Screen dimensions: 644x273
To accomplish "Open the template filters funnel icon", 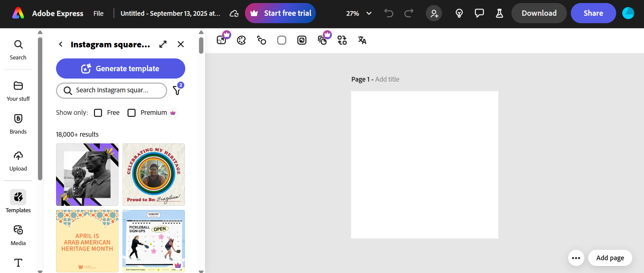I will 177,90.
